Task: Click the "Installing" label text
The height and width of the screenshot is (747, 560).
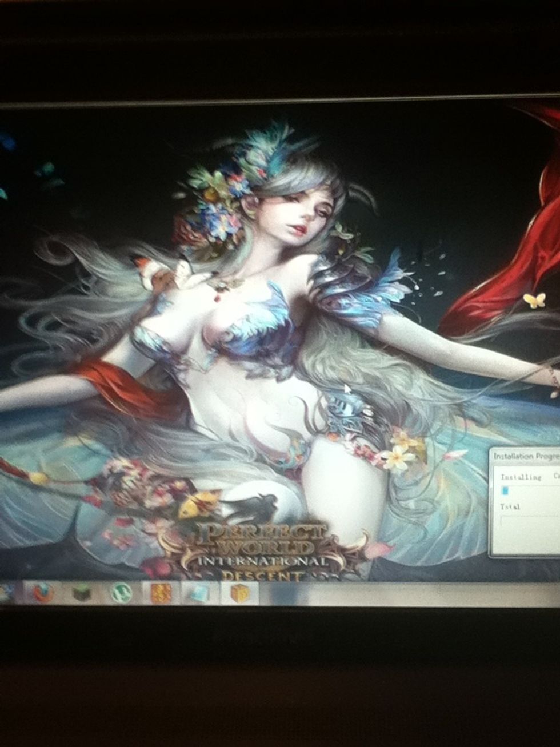Action: tap(521, 477)
